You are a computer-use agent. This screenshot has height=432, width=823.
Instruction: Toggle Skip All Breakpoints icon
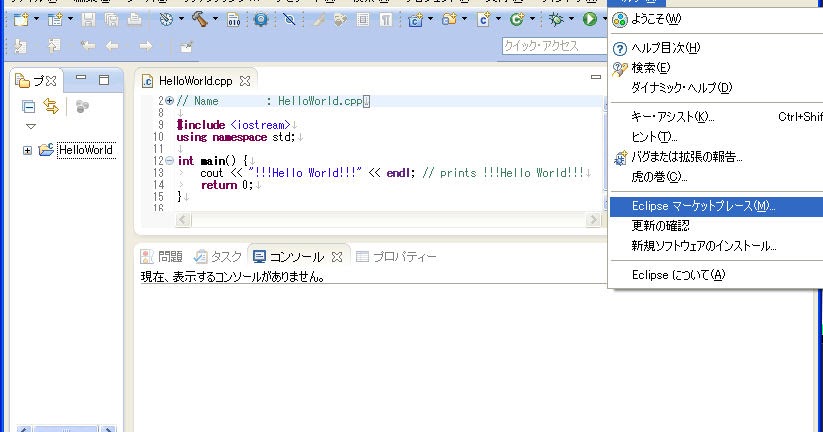289,20
